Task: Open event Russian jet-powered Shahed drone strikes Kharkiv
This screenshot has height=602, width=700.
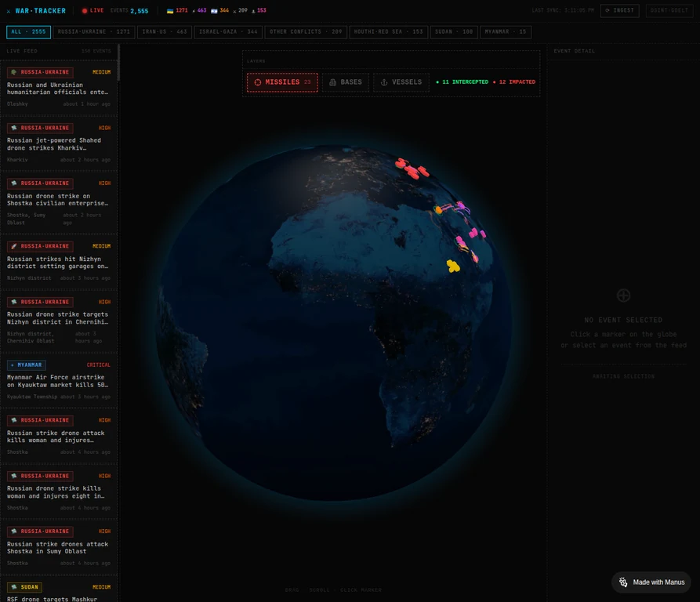Action: (x=59, y=143)
